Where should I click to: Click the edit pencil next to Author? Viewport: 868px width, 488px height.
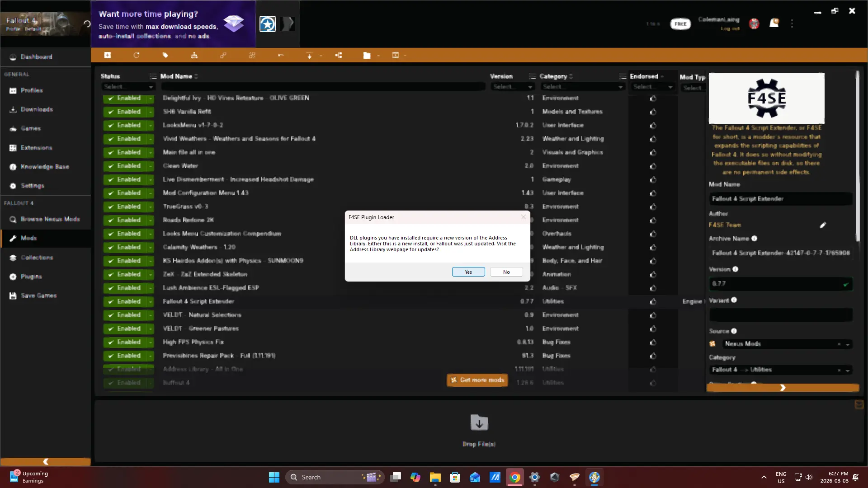click(823, 225)
